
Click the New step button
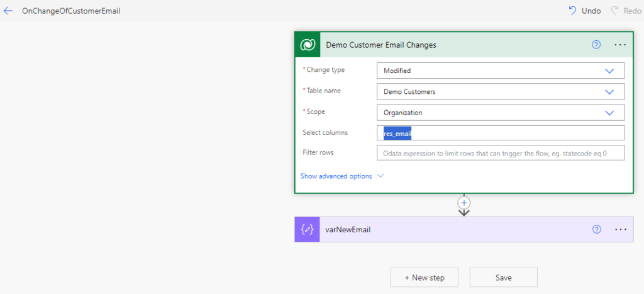[x=425, y=278]
